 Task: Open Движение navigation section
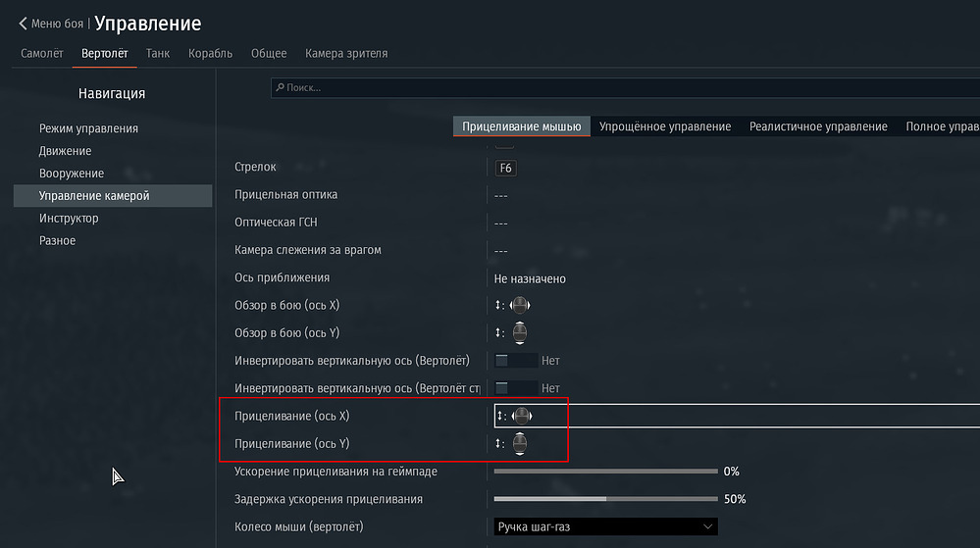65,151
